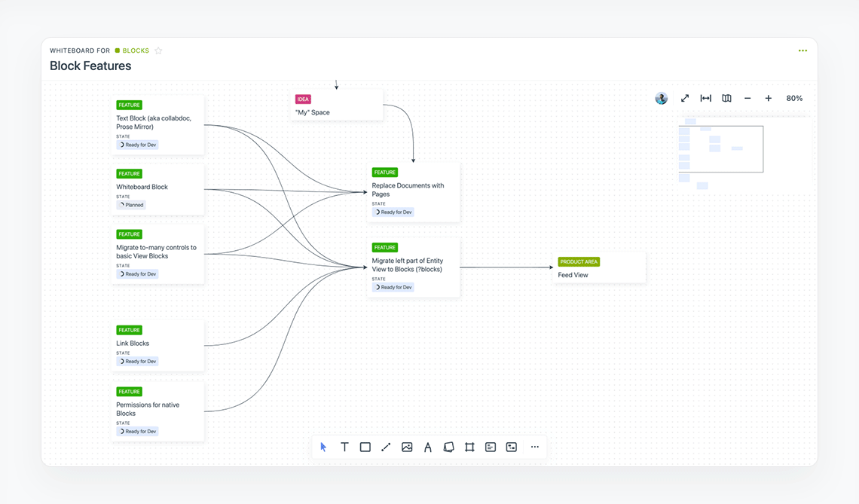This screenshot has height=504, width=859.
Task: Click the PRODUCT AREA badge
Action: (579, 262)
